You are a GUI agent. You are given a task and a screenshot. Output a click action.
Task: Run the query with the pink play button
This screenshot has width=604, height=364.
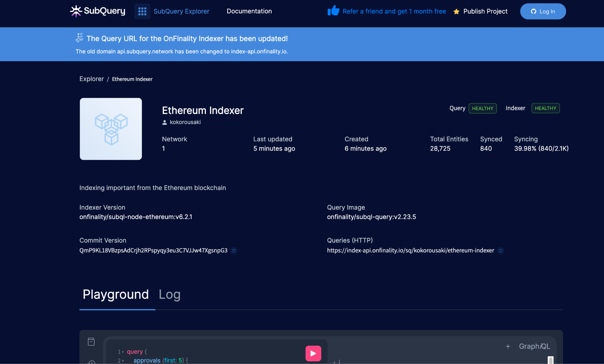[313, 353]
